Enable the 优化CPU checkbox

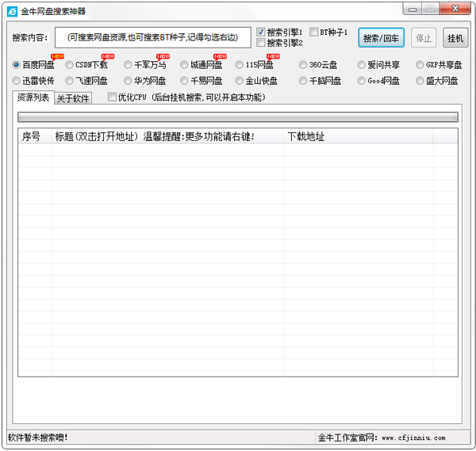pyautogui.click(x=112, y=97)
